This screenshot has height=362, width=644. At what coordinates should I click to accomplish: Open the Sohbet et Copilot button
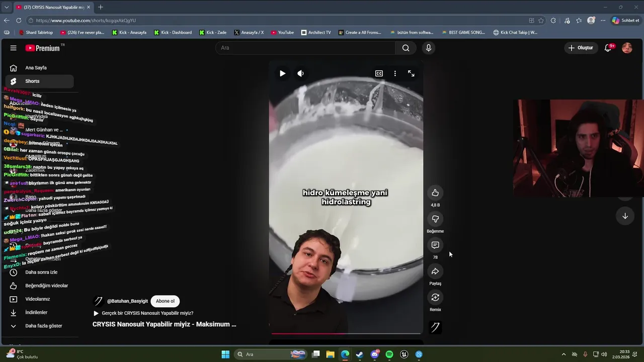[x=625, y=21]
